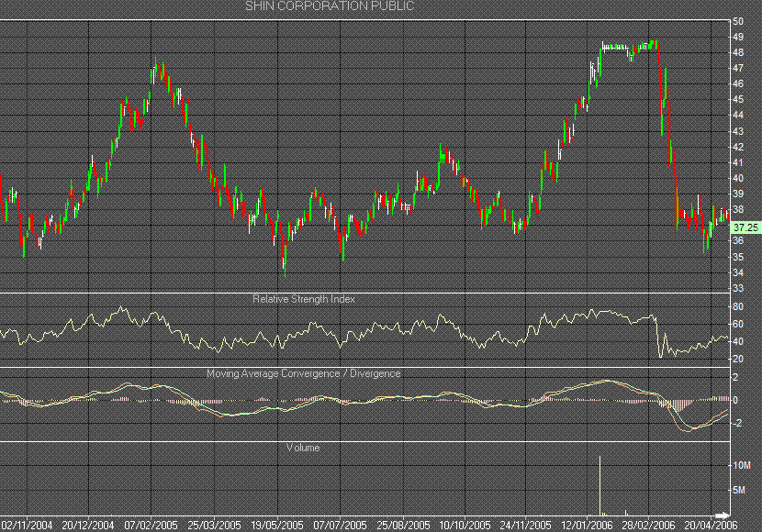The height and width of the screenshot is (532, 762).
Task: Click the highlighted 37.25 current price tag
Action: 746,227
